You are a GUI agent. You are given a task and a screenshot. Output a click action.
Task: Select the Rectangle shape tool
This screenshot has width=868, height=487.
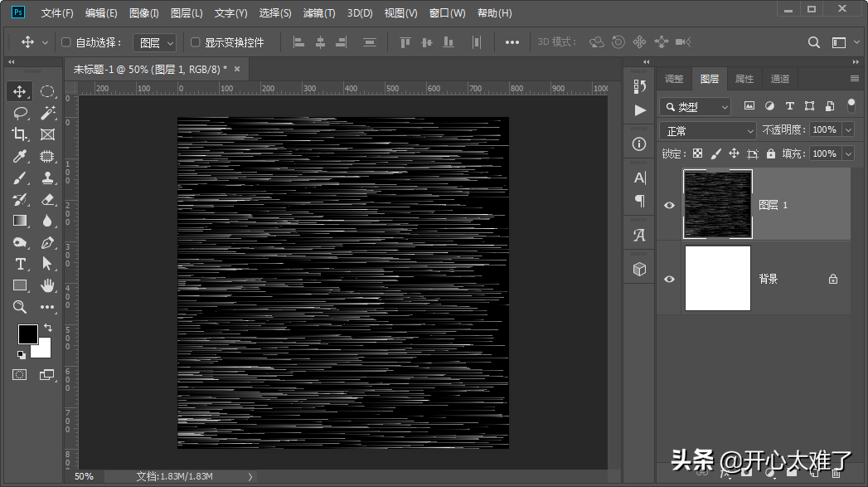pos(20,285)
